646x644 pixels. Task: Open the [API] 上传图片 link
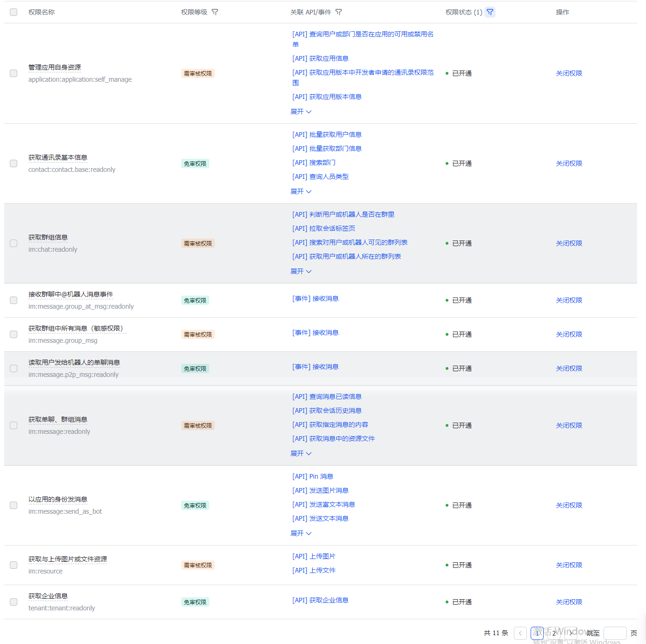pyautogui.click(x=314, y=556)
